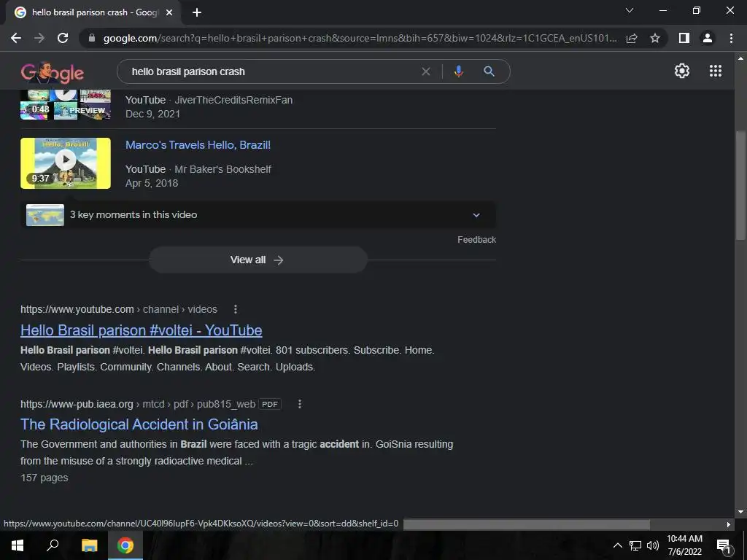Open the taskbar clock and date
747x560 pixels.
click(684, 545)
